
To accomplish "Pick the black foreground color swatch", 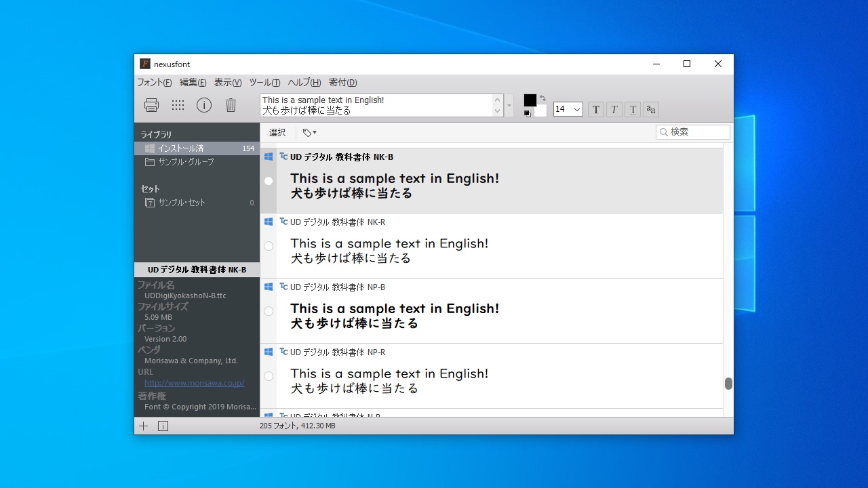I will point(530,100).
